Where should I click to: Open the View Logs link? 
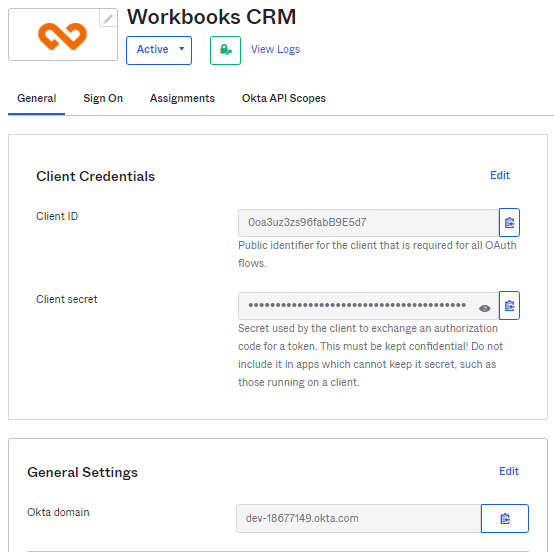pos(275,49)
